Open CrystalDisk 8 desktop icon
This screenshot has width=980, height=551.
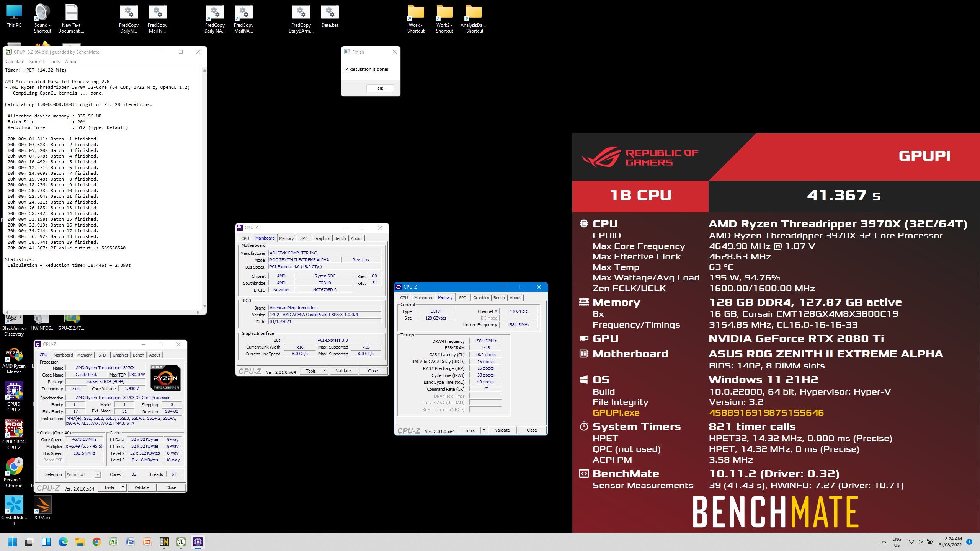(x=14, y=511)
